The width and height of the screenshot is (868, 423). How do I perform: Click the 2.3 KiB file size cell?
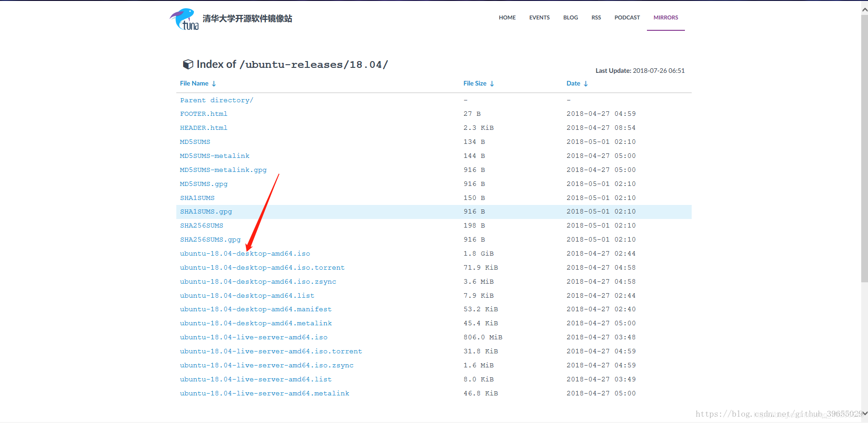click(479, 128)
